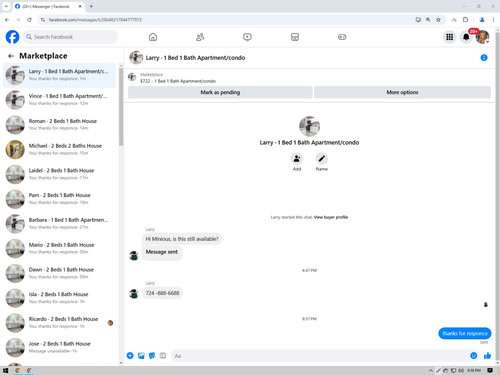The width and height of the screenshot is (500, 375).
Task: Open the Watch video icon
Action: (247, 37)
